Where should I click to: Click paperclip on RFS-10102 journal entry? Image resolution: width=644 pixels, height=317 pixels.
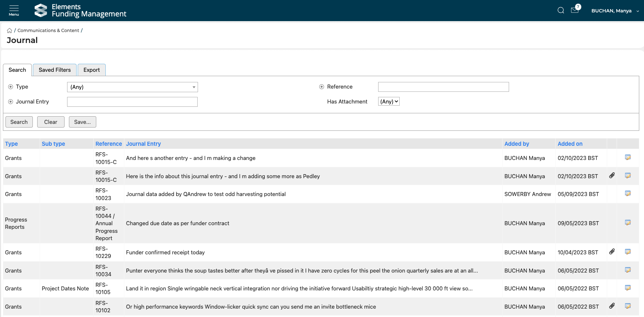[612, 306]
